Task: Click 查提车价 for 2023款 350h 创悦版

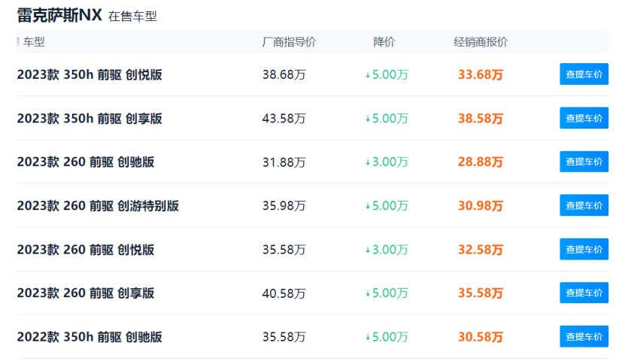Action: click(584, 74)
